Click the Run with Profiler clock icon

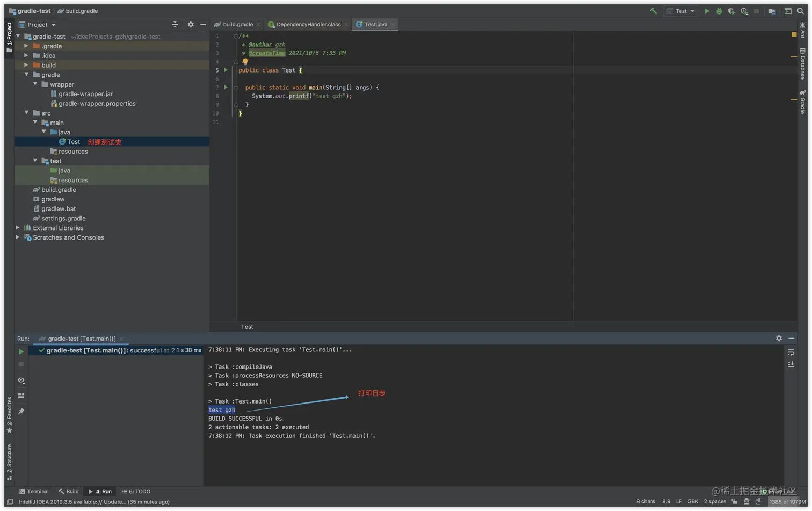coord(744,11)
